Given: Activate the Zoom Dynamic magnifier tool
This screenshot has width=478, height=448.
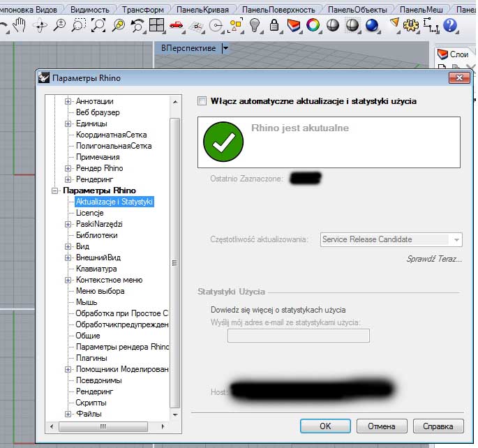Looking at the screenshot, I should click(60, 25).
